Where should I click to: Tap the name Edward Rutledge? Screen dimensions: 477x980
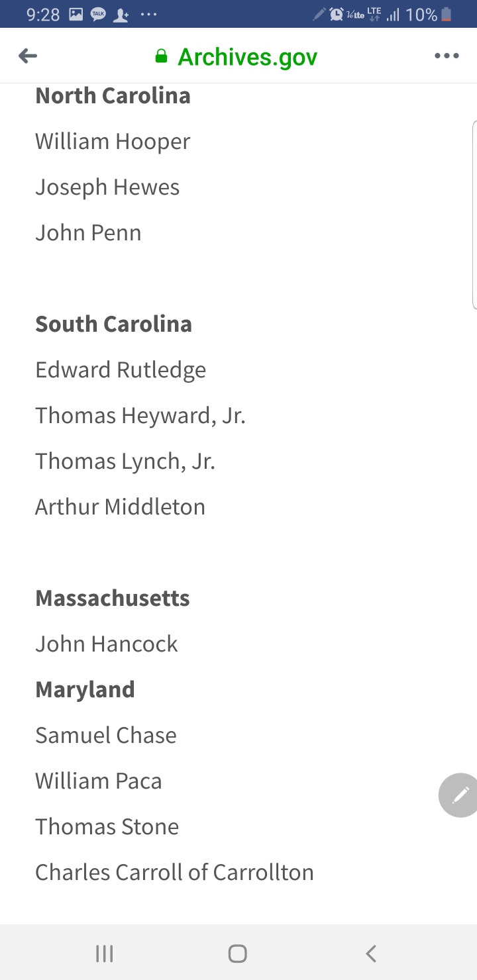pos(121,369)
